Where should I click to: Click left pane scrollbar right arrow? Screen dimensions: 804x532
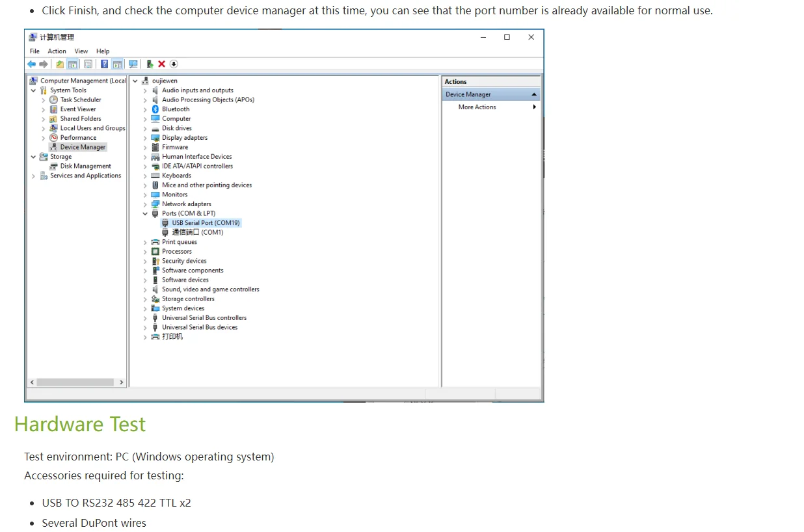point(122,382)
